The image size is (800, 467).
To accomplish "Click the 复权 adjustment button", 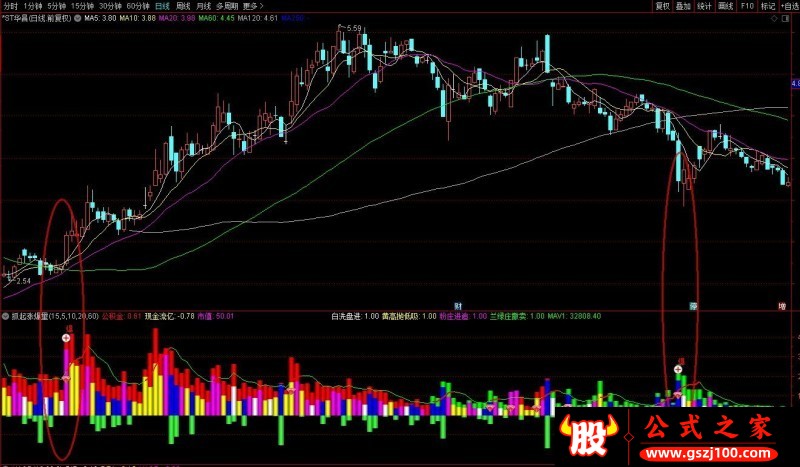I will pos(662,6).
